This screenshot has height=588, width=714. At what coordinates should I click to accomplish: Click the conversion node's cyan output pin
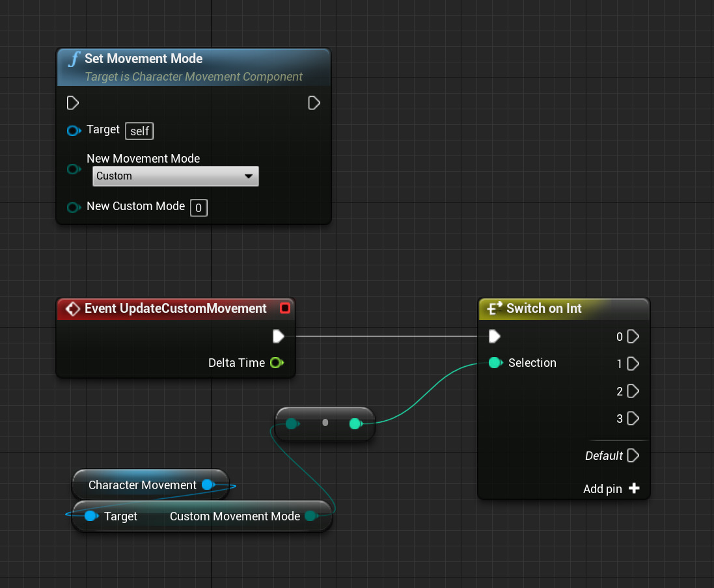[355, 424]
